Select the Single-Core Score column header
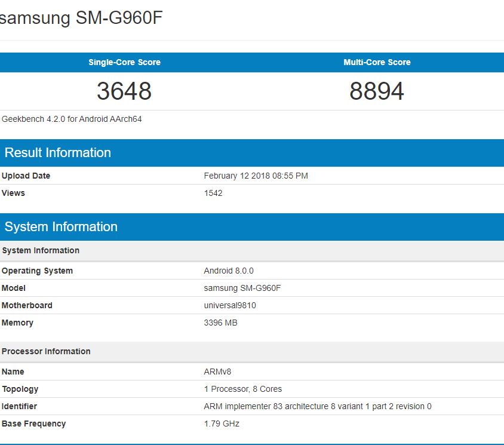504x445 pixels. 126,62
